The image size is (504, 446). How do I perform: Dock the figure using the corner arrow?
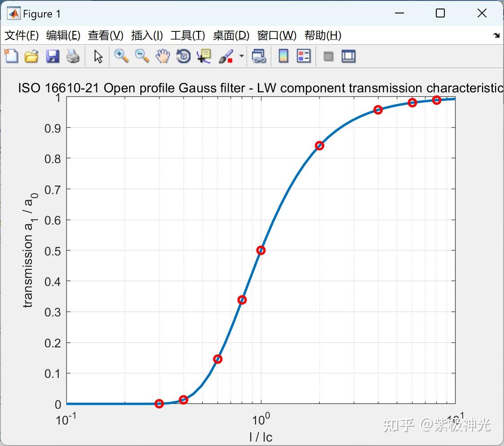click(x=497, y=35)
